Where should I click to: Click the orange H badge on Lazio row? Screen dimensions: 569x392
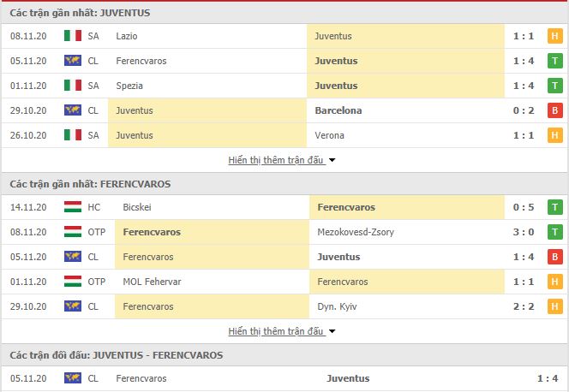tap(554, 36)
